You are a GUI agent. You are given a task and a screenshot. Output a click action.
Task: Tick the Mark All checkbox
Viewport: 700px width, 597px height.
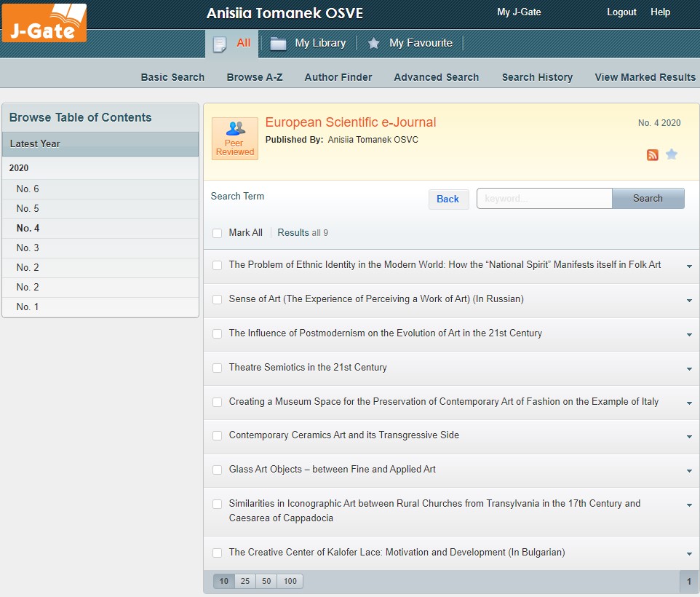coord(218,233)
